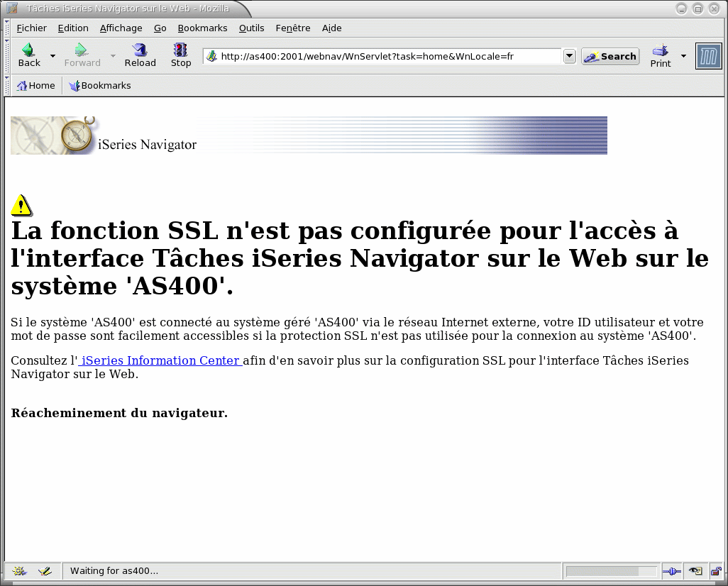
Task: Stop the page from loading
Action: [x=181, y=56]
